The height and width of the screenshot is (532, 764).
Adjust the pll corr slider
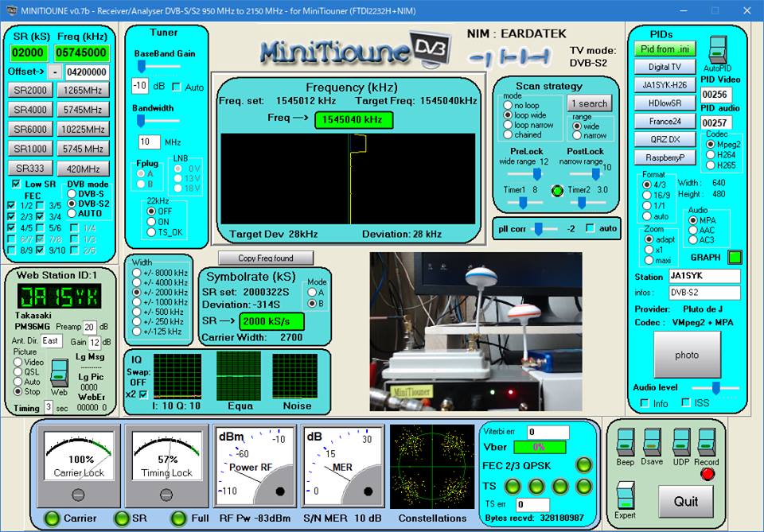pos(539,228)
